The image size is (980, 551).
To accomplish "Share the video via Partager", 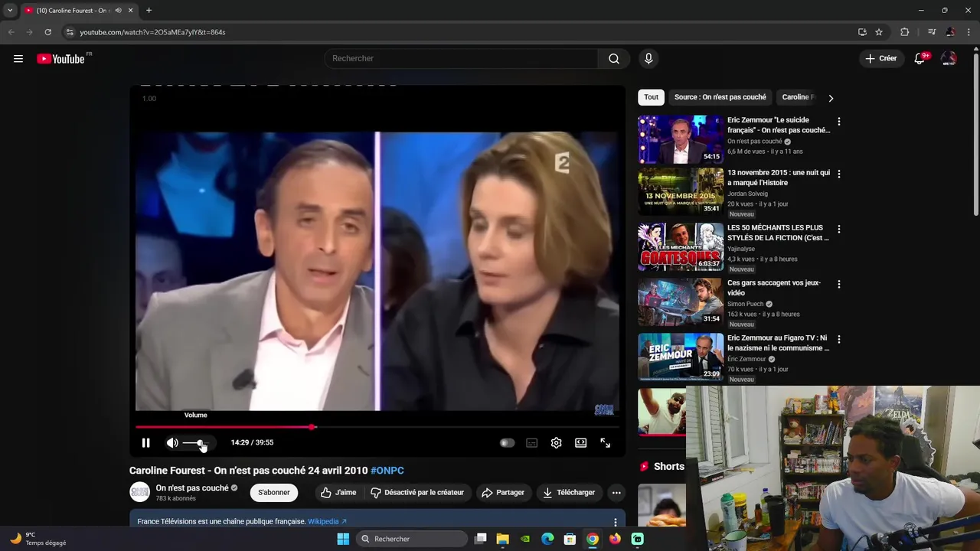I will click(x=502, y=492).
